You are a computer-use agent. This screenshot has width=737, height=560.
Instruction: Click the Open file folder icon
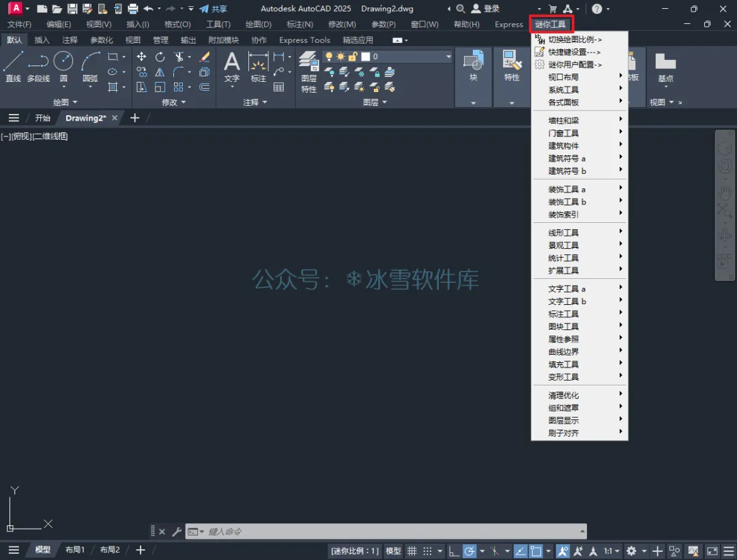[x=57, y=8]
